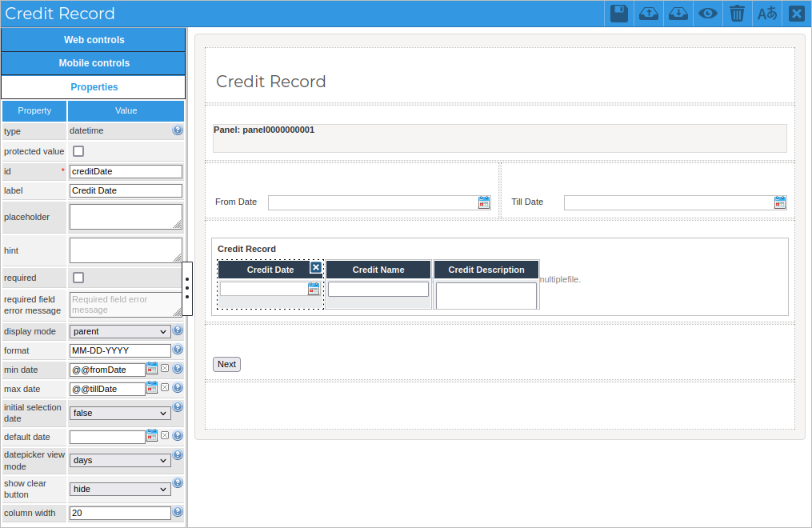Delete form using trash icon
The width and height of the screenshot is (812, 528).
tap(737, 14)
